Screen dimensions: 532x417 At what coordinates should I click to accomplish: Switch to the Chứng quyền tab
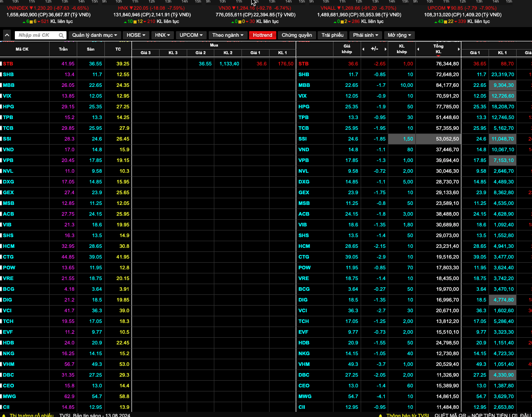click(x=297, y=35)
